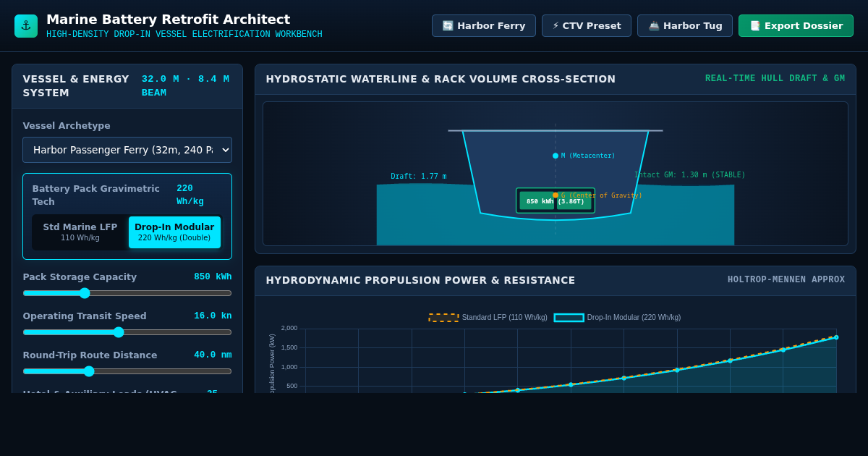Click the G Center of Gravity marker
The width and height of the screenshot is (868, 456).
[x=556, y=195]
